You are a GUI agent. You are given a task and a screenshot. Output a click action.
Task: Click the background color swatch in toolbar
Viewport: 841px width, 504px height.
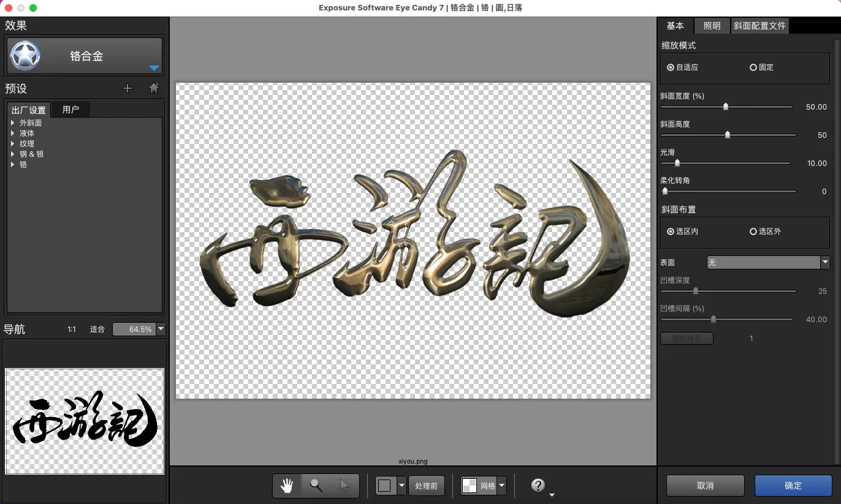(385, 486)
